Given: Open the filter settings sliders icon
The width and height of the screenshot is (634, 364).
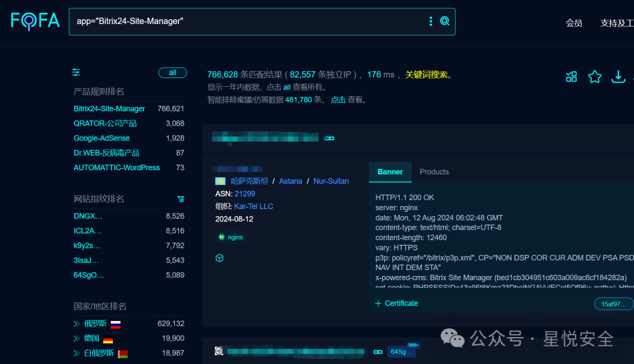Looking at the screenshot, I should click(76, 72).
